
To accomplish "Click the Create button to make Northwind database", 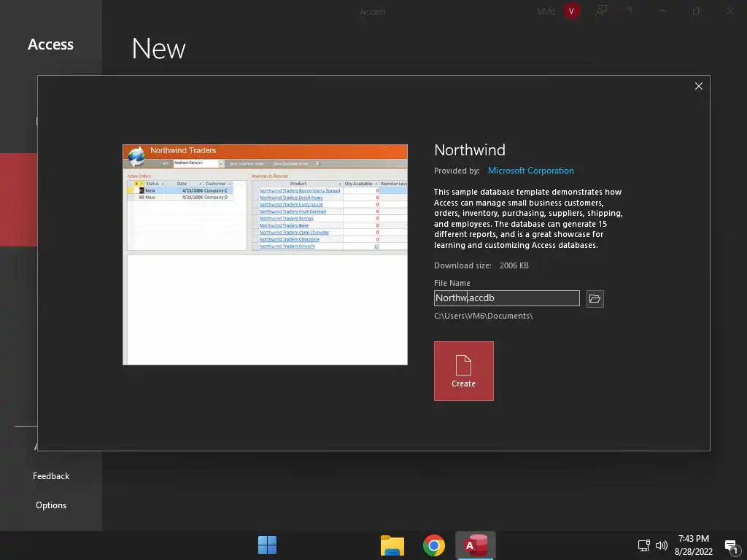I will click(x=463, y=371).
